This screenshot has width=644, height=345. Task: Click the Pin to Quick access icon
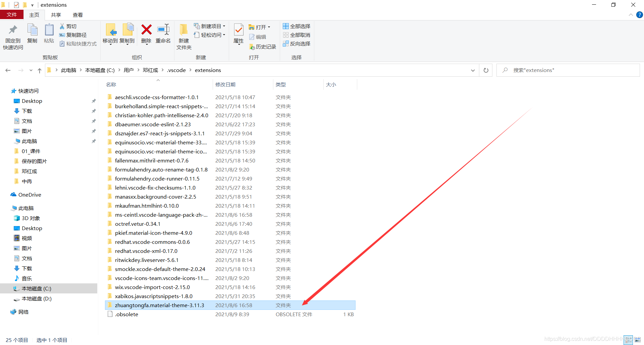13,30
